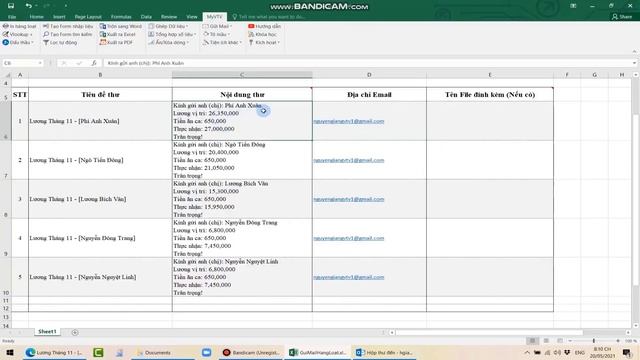Click header cell 'Nội dung thư'

[242, 94]
